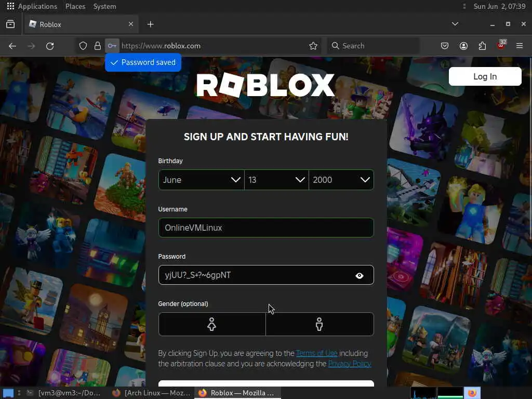Viewport: 532px width, 399px height.
Task: Click Roblox — Mozilla taskbar item
Action: 237,393
